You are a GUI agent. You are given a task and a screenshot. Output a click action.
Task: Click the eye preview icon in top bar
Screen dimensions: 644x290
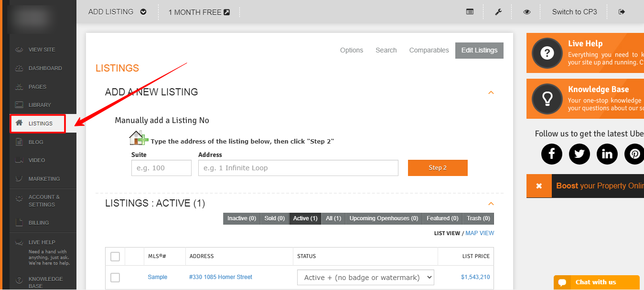click(527, 12)
